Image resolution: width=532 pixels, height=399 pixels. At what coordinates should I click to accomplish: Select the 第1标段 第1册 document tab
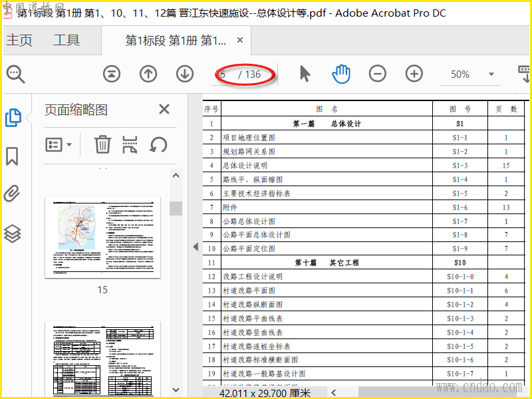pos(176,41)
